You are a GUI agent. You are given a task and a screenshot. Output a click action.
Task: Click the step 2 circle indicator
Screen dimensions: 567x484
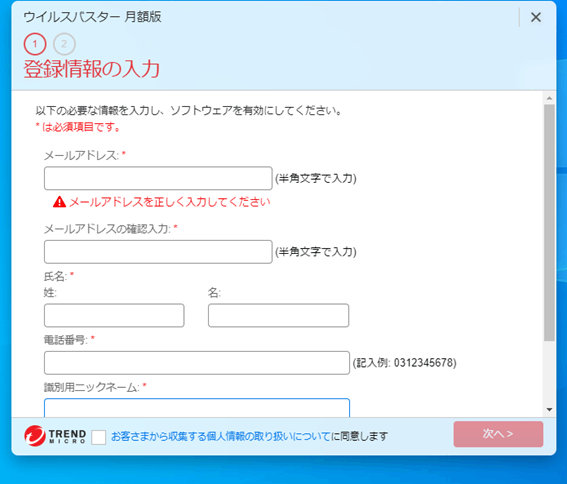coord(64,44)
